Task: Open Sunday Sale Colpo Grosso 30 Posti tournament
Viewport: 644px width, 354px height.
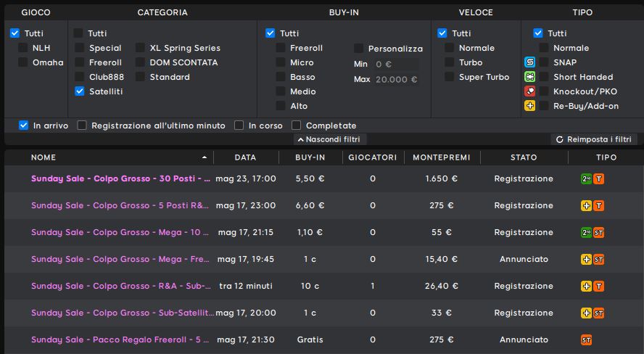Action: click(x=120, y=178)
